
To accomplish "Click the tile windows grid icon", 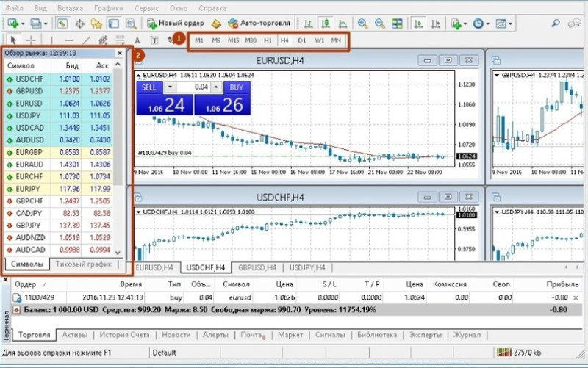I will click(x=397, y=24).
